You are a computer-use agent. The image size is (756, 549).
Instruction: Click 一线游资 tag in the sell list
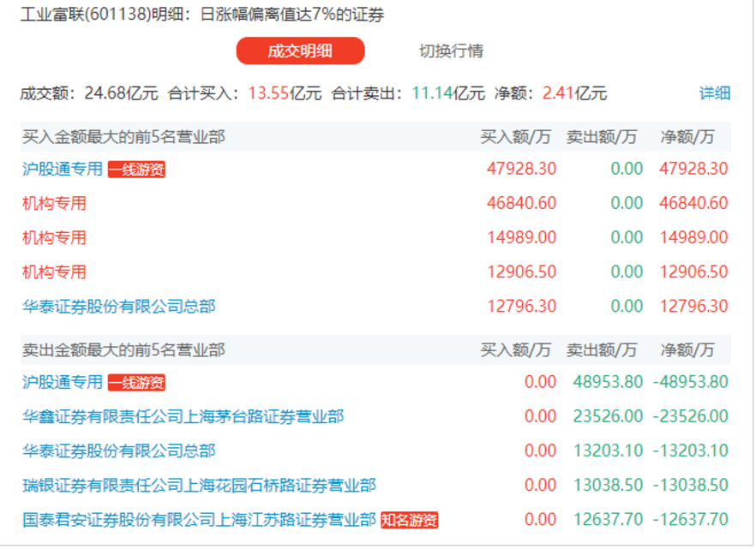136,383
